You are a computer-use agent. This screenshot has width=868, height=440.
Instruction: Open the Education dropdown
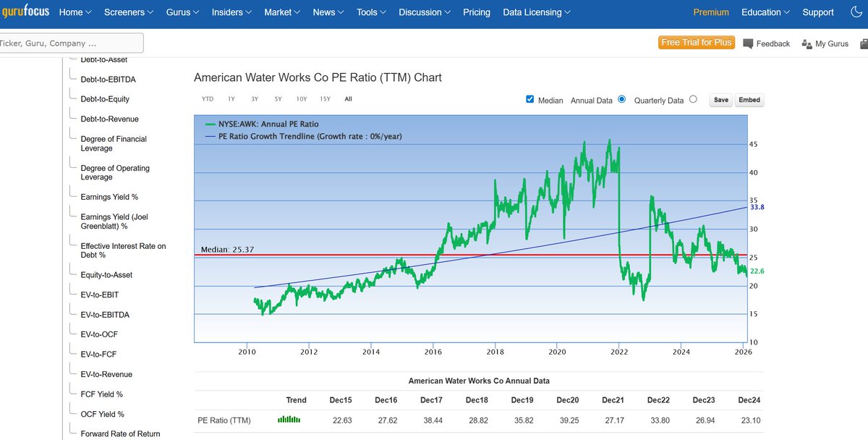[x=766, y=12]
